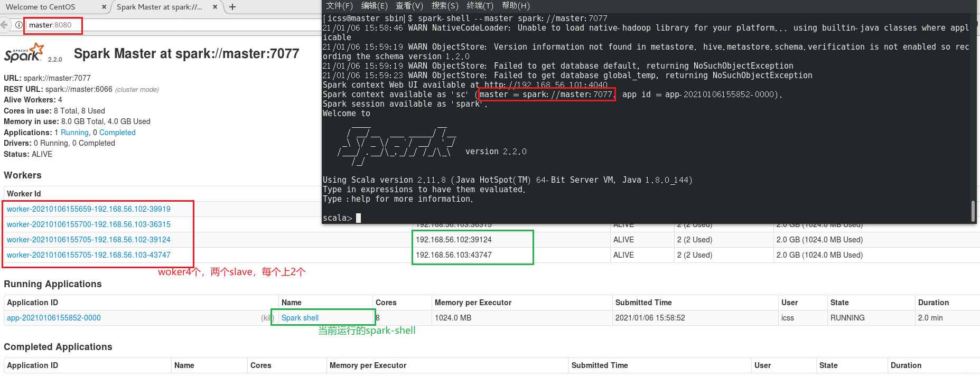Screen dimensions: 980x377
Task: Open the Completed applications link
Action: pyautogui.click(x=117, y=133)
